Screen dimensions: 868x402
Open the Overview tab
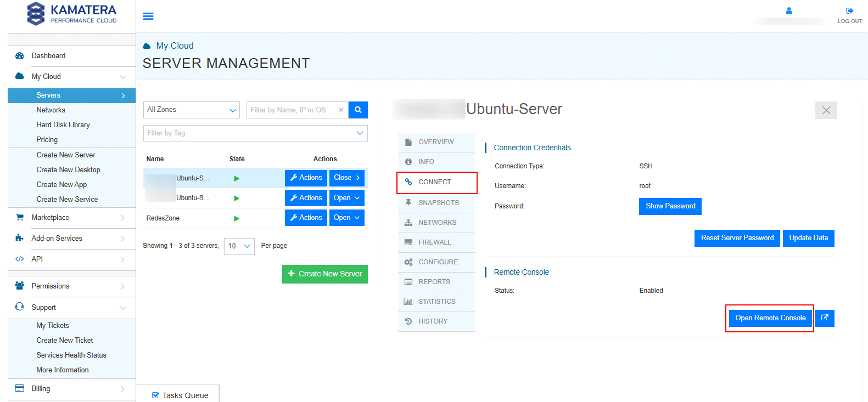(x=436, y=142)
